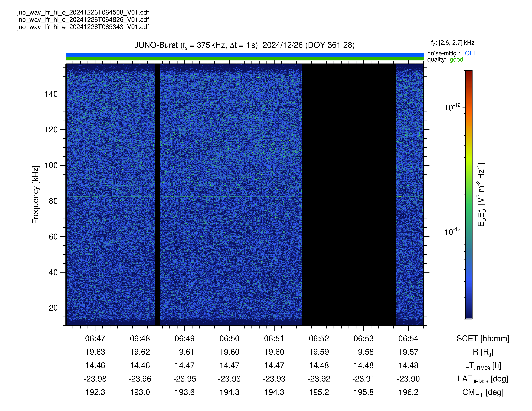Screen dimensions: 532x411
Task: Click the CML III [deg] row label
Action: pyautogui.click(x=483, y=392)
